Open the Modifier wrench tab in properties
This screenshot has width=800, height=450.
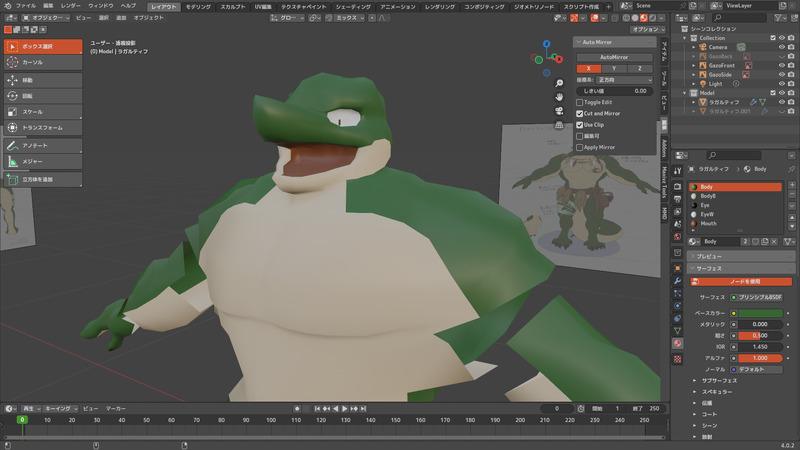677,281
